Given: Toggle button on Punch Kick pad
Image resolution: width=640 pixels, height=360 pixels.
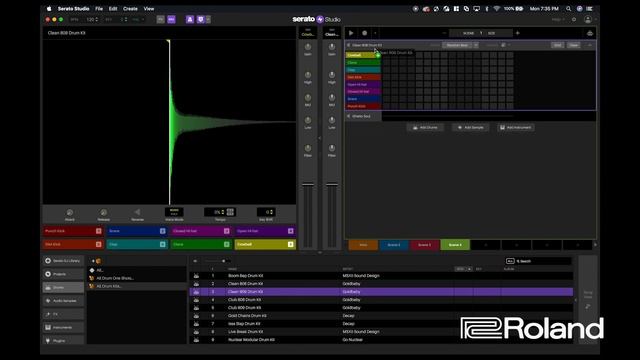Looking at the screenshot, I should (x=98, y=231).
